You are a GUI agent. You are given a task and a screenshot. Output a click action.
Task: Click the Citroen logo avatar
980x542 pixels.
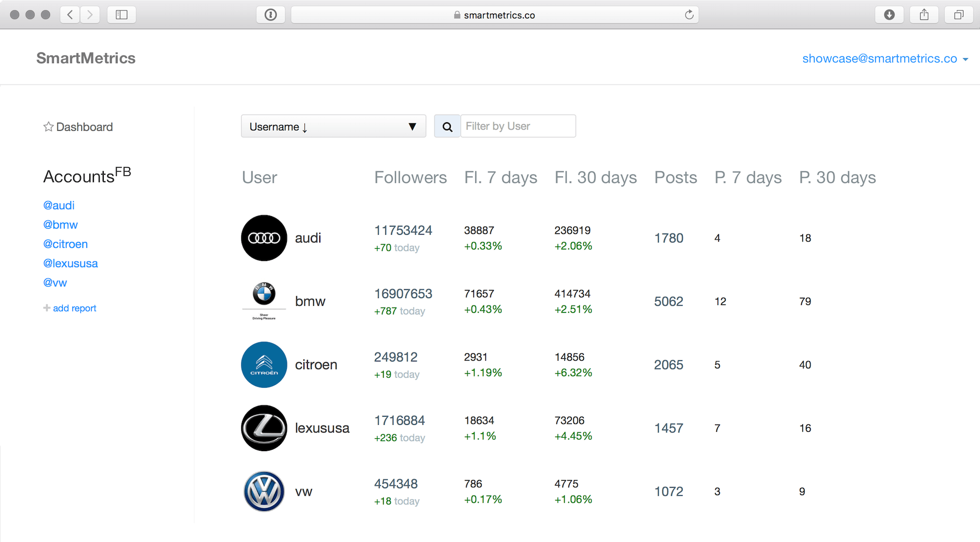point(264,365)
